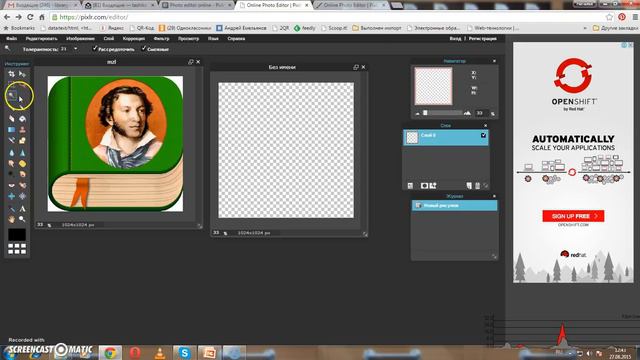Expand the bookmarks bar overflow chevron
640x360 pixels.
point(585,28)
